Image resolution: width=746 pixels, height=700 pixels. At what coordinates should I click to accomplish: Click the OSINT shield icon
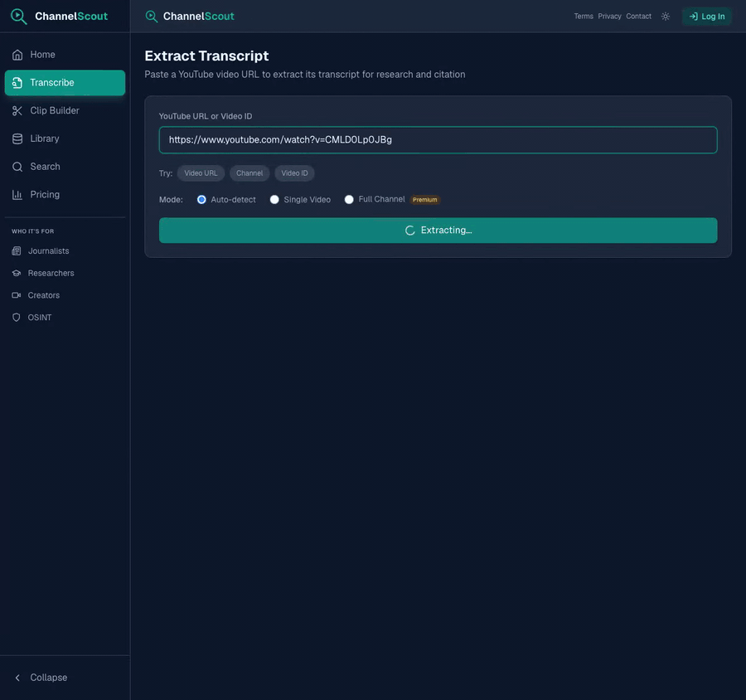tap(17, 318)
